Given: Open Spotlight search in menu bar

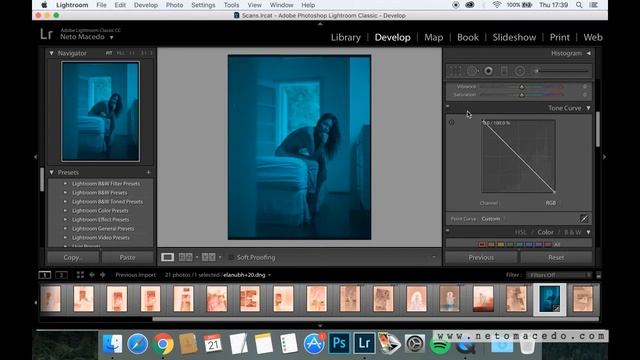Looking at the screenshot, I should (579, 5).
